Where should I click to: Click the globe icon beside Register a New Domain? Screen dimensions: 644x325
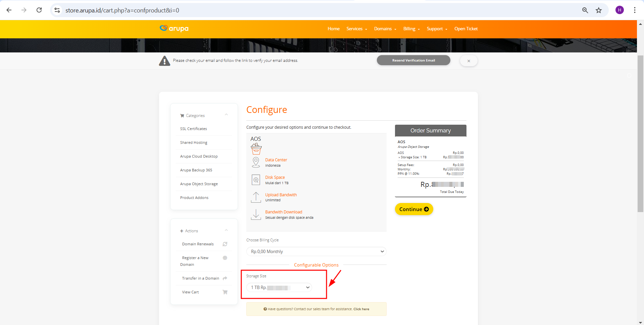point(225,257)
